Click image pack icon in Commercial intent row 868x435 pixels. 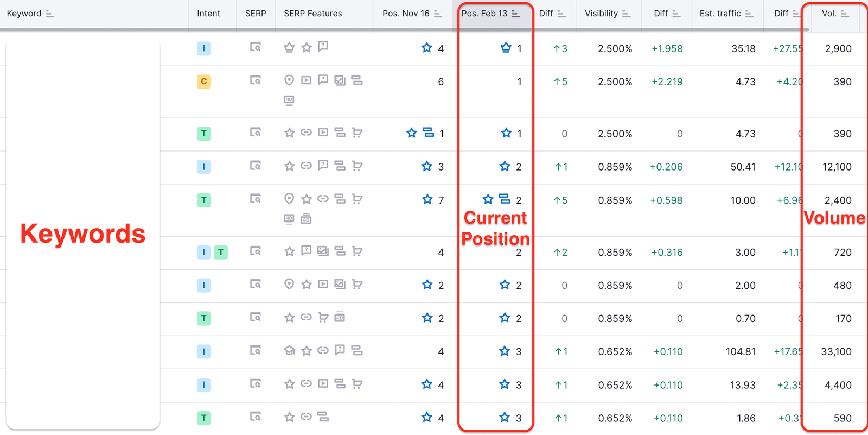pyautogui.click(x=340, y=80)
